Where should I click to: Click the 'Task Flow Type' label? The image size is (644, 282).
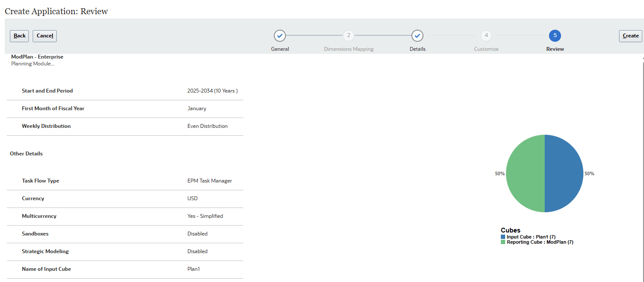click(x=40, y=181)
